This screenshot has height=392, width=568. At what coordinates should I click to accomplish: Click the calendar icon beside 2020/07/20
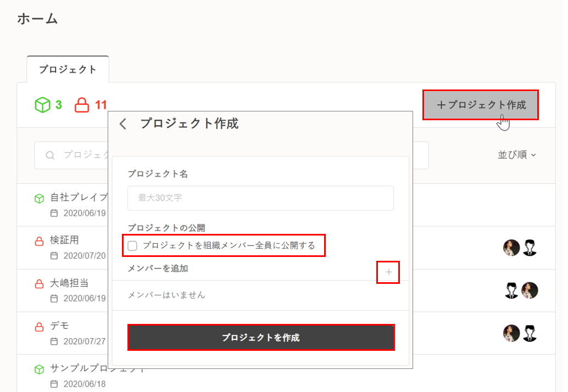[x=54, y=255]
